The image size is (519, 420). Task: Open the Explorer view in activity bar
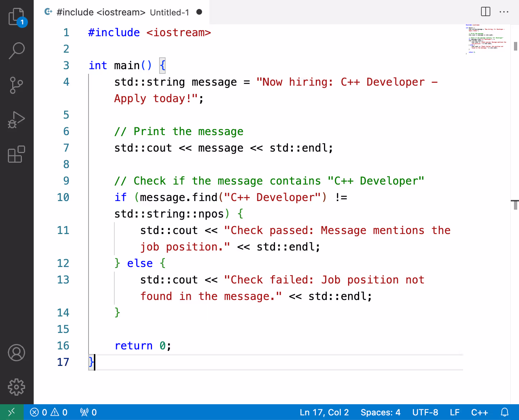(16, 17)
